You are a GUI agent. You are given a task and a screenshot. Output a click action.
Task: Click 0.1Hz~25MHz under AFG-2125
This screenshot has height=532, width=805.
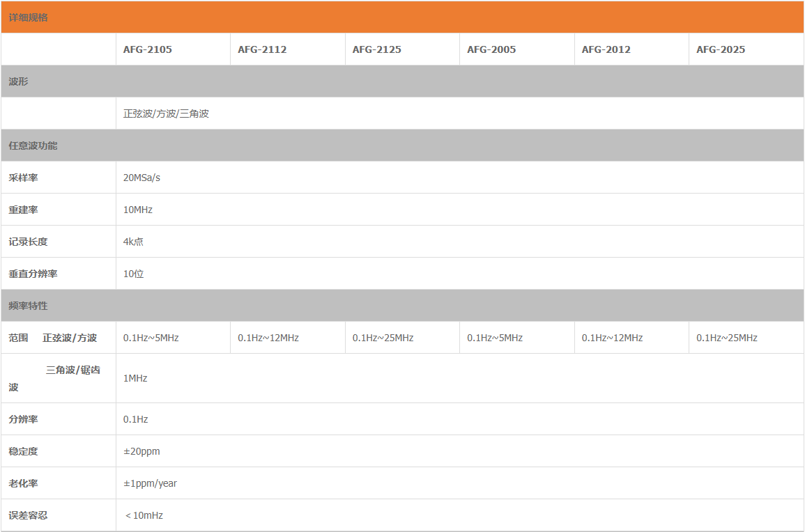383,338
